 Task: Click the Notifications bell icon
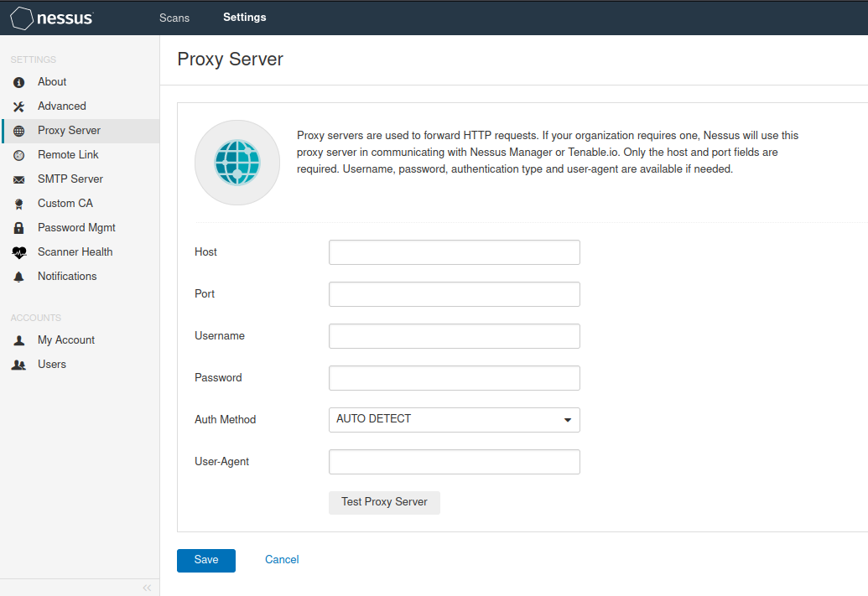coord(18,277)
